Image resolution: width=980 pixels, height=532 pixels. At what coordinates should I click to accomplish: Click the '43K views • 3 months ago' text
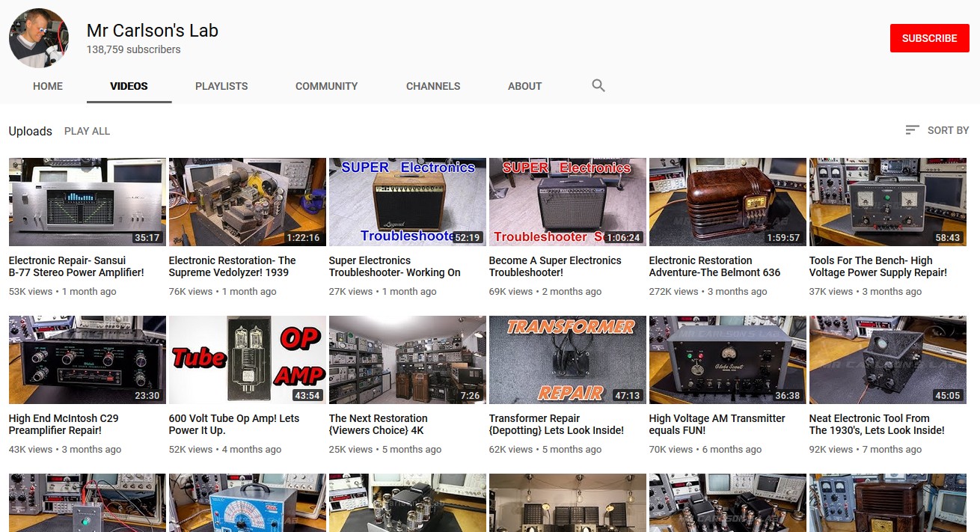[x=65, y=450]
